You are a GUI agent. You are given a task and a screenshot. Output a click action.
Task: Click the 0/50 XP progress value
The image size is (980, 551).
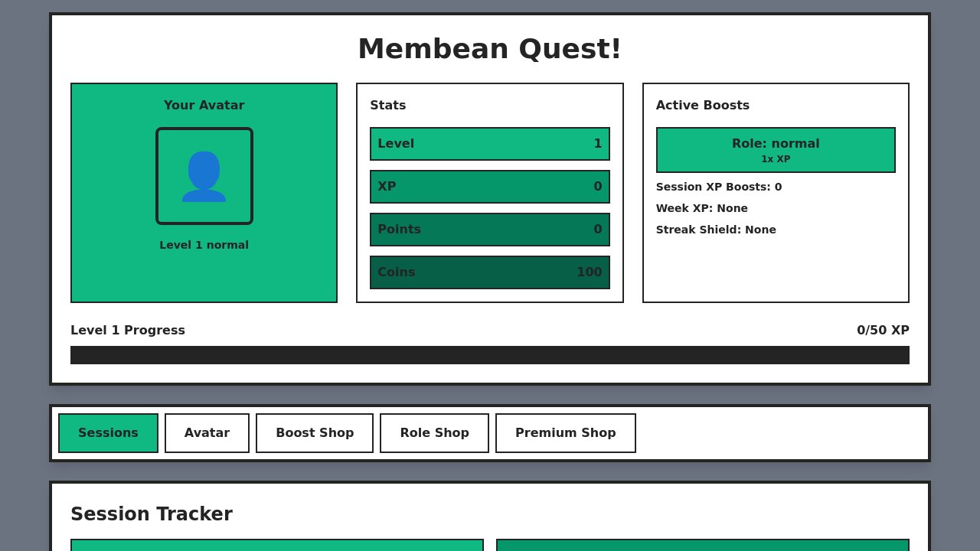(x=883, y=331)
